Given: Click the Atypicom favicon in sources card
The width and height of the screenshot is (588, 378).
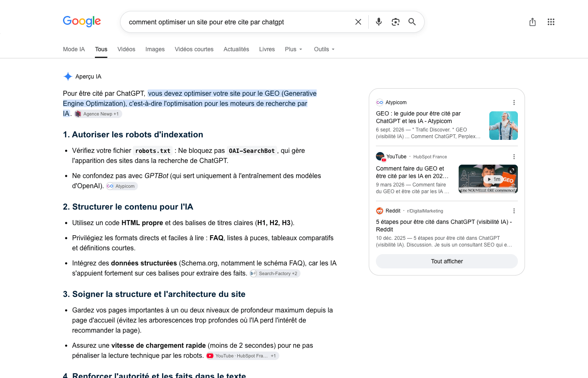Looking at the screenshot, I should coord(380,102).
